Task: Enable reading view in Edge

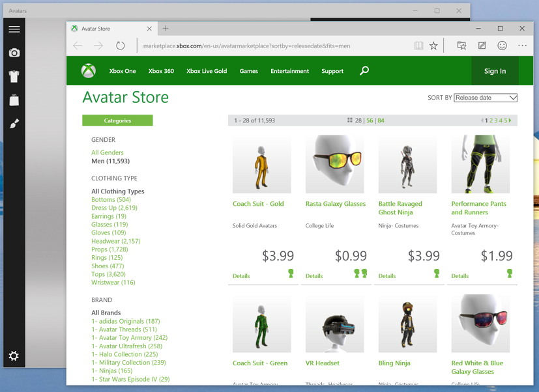Action: [418, 46]
